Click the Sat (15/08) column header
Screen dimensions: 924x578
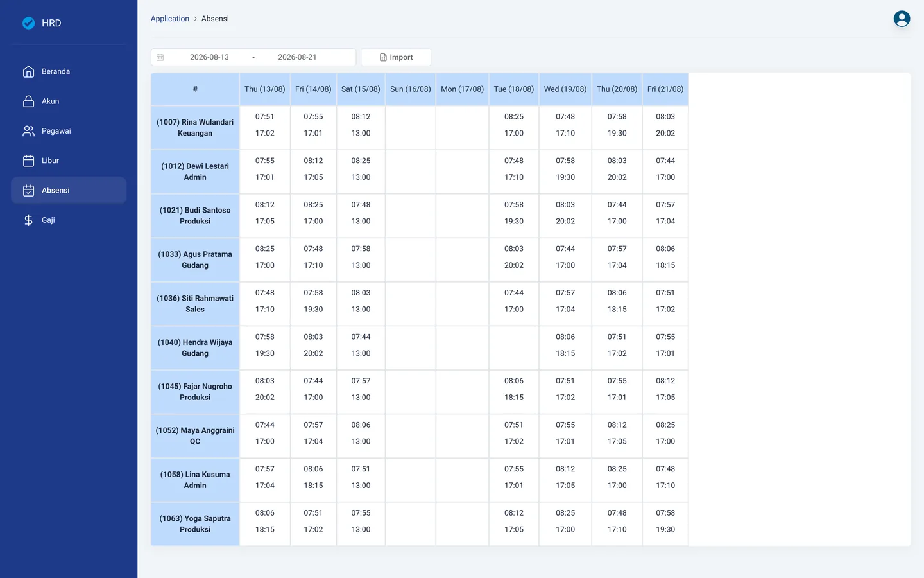coord(361,89)
